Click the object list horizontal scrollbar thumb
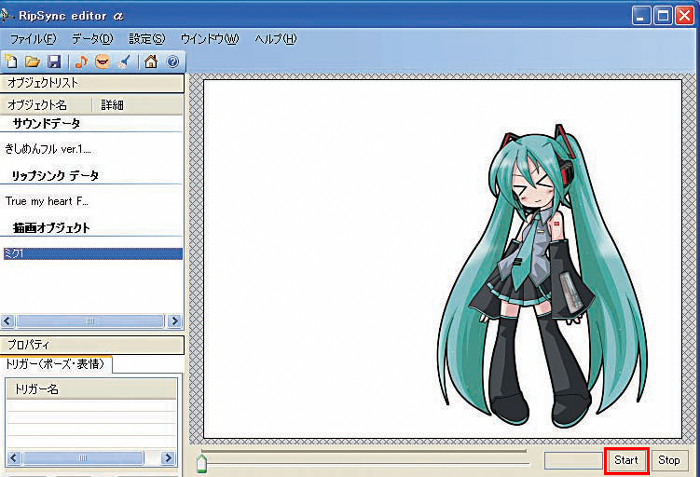 point(90,321)
